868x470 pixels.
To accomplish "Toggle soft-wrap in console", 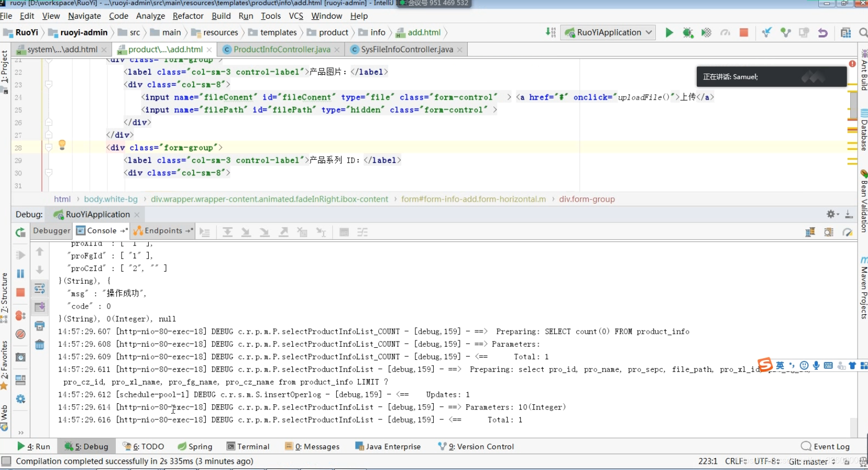I will point(40,288).
